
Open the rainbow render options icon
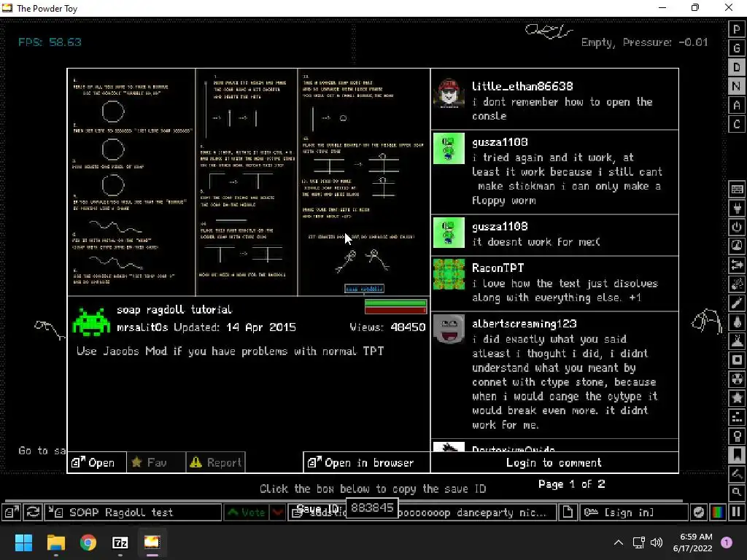718,513
